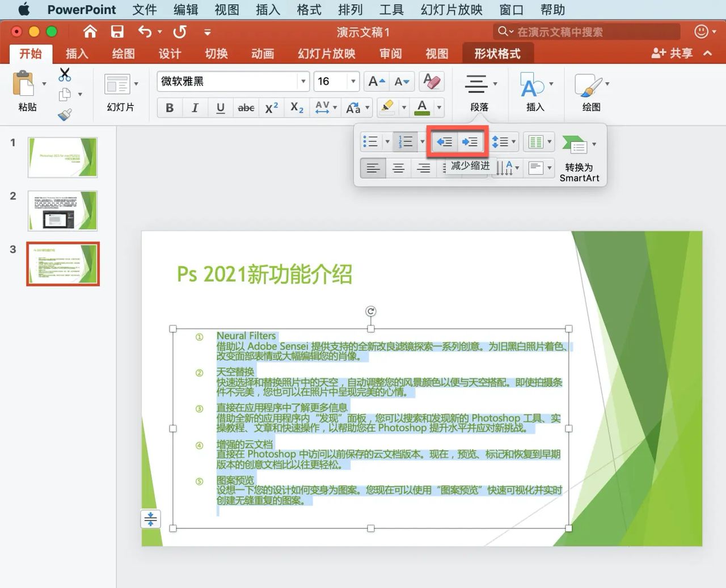Toggle the numbered list button
This screenshot has height=588, width=726.
(406, 142)
